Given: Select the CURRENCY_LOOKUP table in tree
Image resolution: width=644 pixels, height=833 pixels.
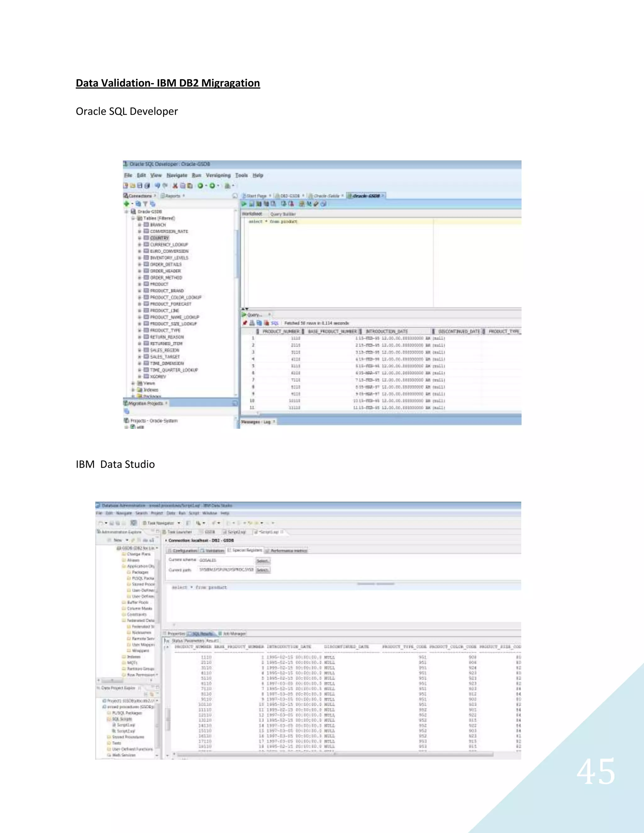Looking at the screenshot, I should [169, 245].
